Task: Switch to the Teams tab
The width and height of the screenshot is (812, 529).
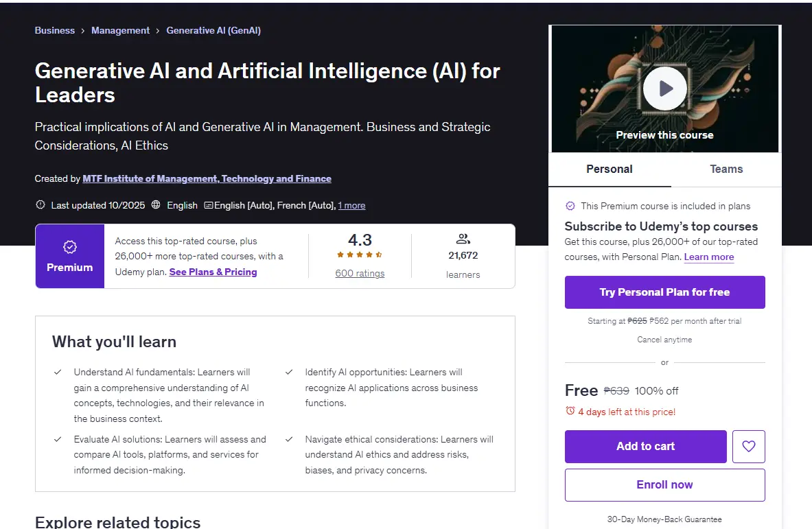Action: pyautogui.click(x=726, y=169)
